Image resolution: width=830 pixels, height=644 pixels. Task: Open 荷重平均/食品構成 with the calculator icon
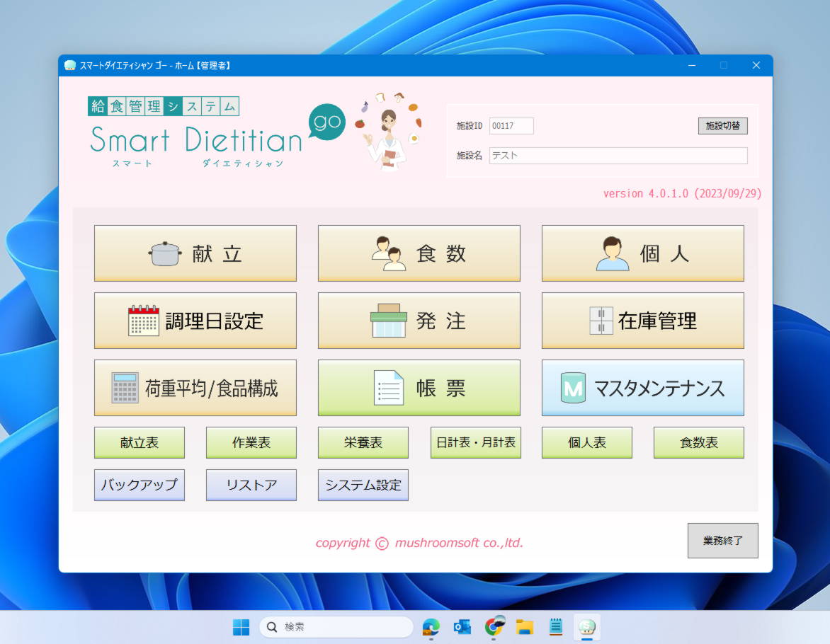(x=195, y=388)
